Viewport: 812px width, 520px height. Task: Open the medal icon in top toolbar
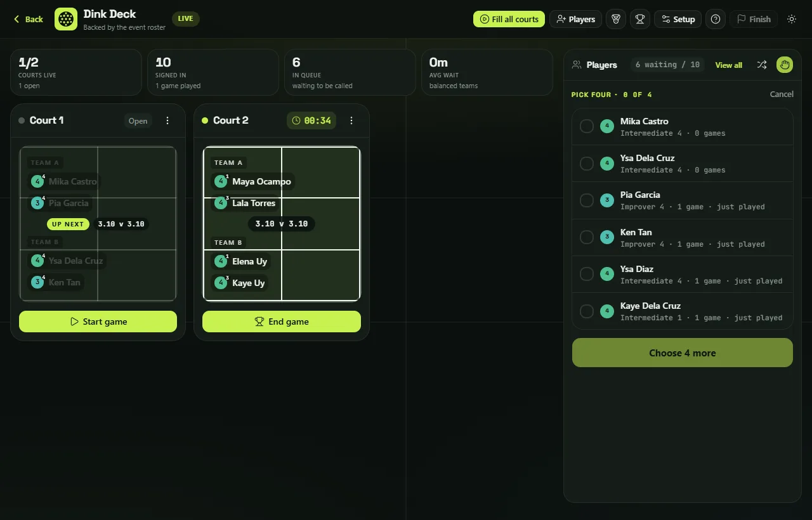[x=615, y=19]
